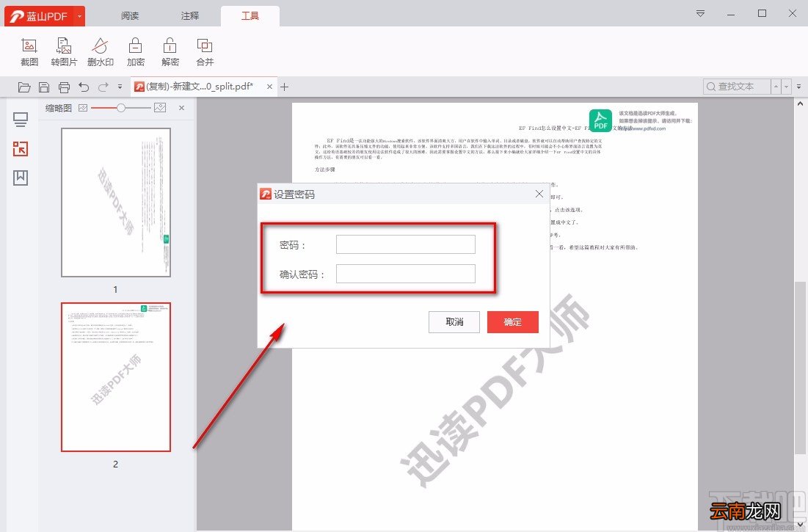The height and width of the screenshot is (532, 808).
Task: Shrink thumbnails with the small image icon
Action: pos(83,108)
